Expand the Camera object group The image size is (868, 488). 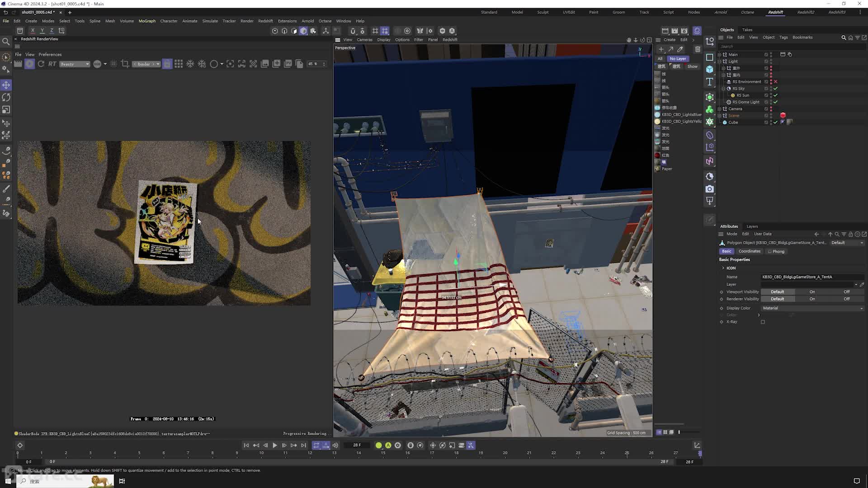[x=719, y=109]
